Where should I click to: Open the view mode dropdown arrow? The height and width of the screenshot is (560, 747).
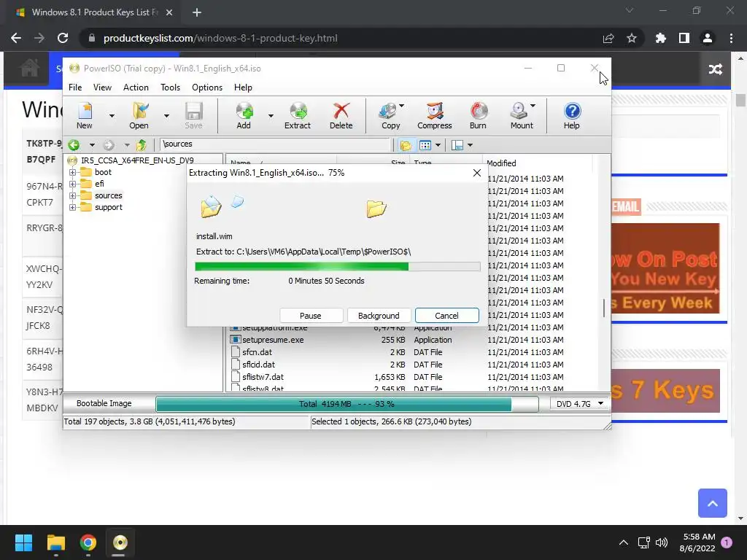pyautogui.click(x=438, y=145)
